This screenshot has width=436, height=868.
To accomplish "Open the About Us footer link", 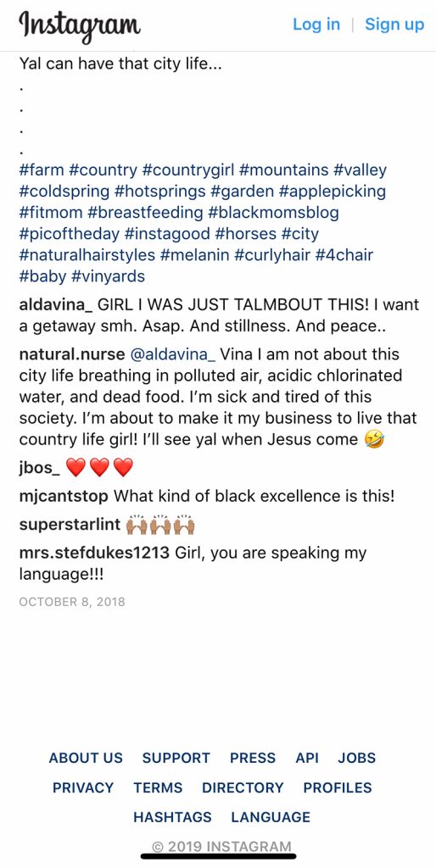I will click(x=86, y=758).
